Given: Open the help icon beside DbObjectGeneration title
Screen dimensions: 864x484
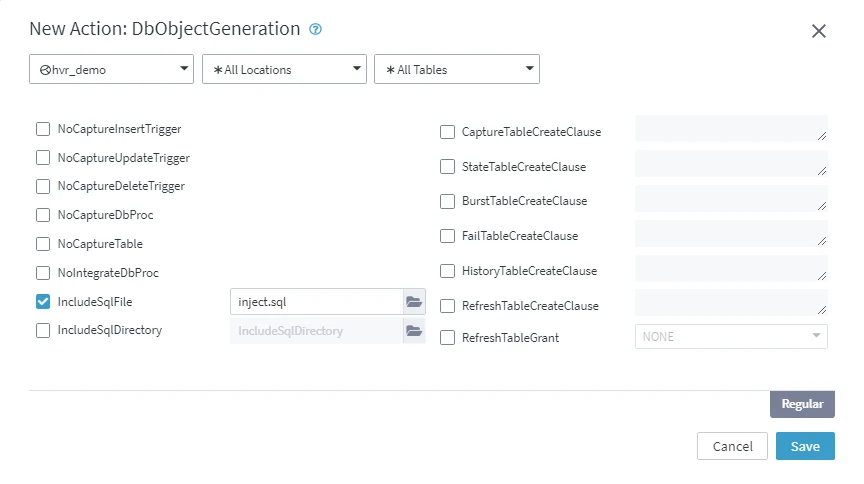Looking at the screenshot, I should [x=315, y=29].
